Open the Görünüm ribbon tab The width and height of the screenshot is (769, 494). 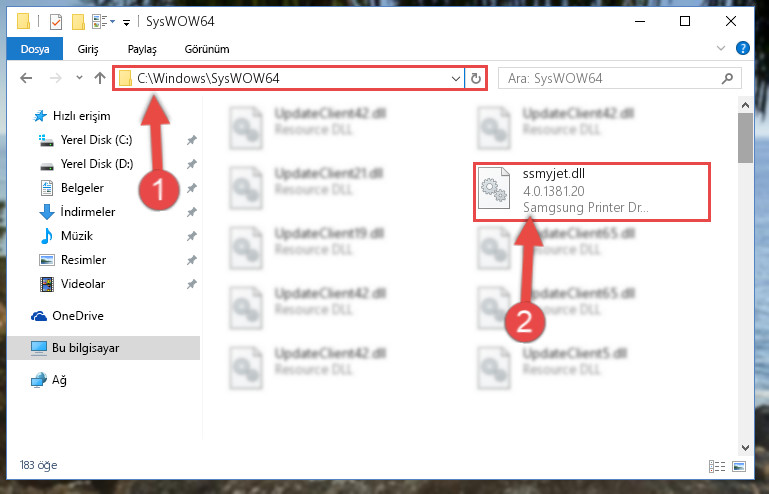tap(206, 49)
